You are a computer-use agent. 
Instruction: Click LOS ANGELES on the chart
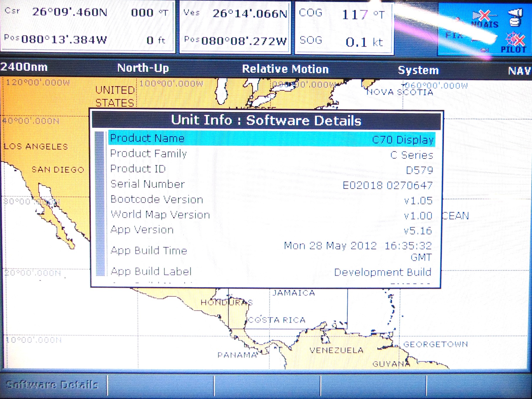tap(36, 146)
